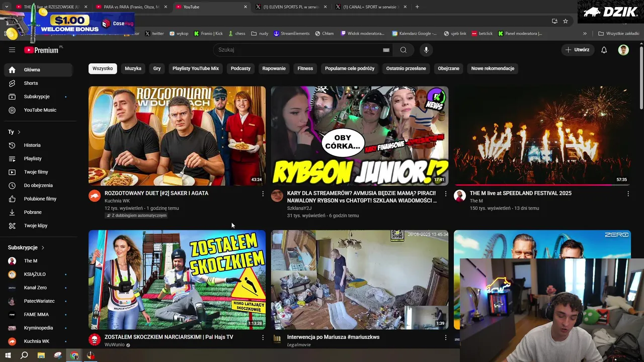The image size is (644, 362).
Task: Expand the Ty section chevron
Action: (x=19, y=132)
